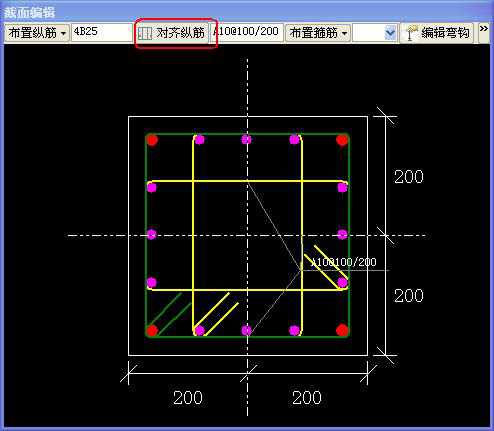
Task: Open the 布置纵筋 dropdown
Action: [x=37, y=33]
